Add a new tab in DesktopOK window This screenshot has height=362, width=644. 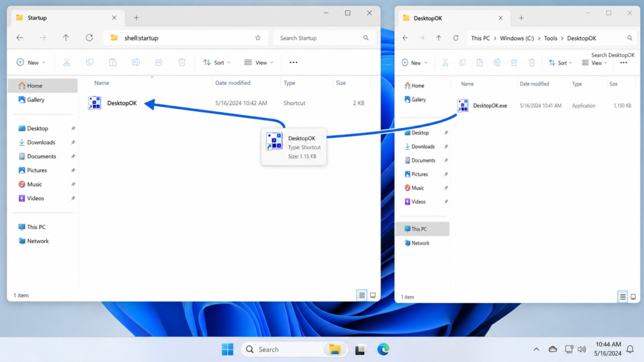pos(521,18)
